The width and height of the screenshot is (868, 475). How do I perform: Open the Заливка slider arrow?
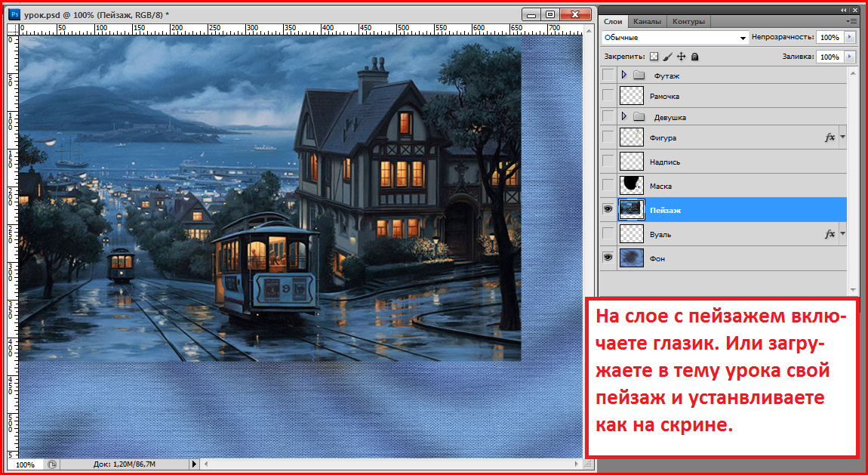[x=851, y=57]
